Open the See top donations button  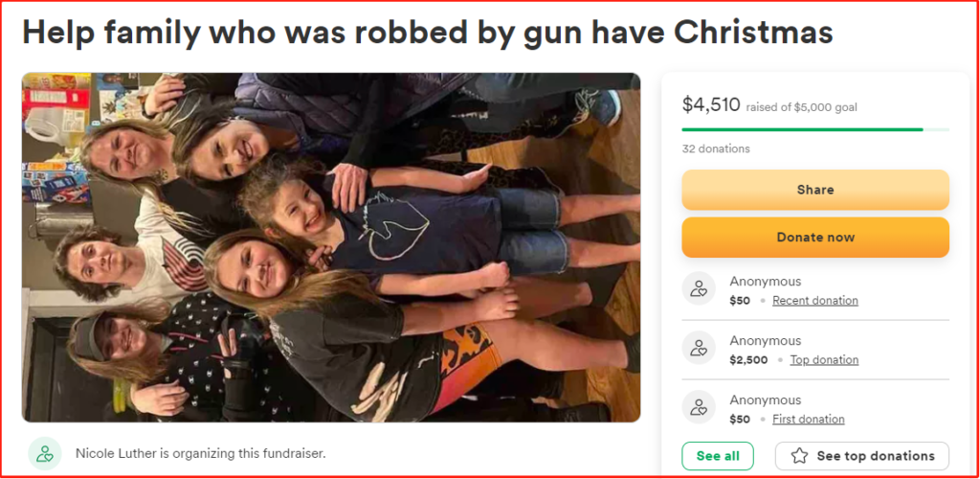tap(862, 456)
